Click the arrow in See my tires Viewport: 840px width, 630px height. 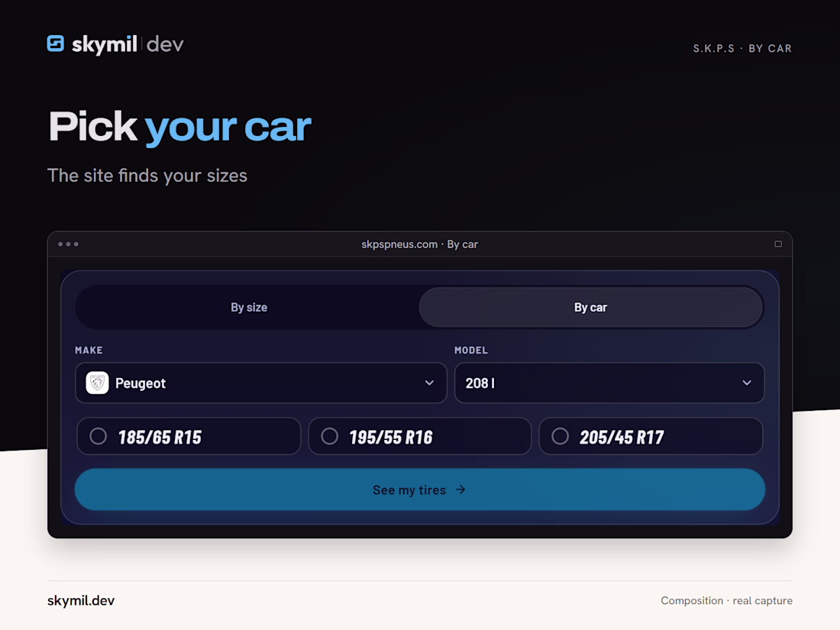[x=460, y=489]
